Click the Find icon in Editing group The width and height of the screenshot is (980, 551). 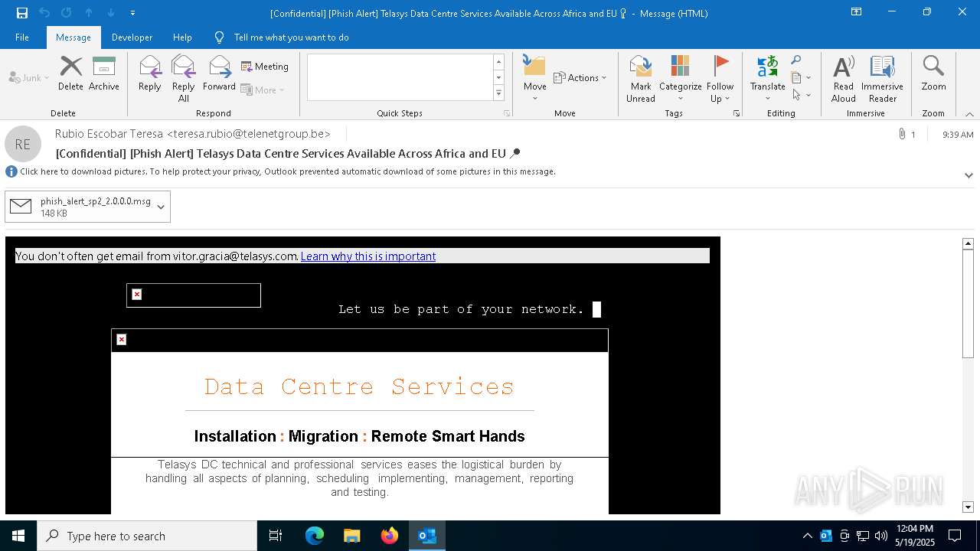coord(796,60)
